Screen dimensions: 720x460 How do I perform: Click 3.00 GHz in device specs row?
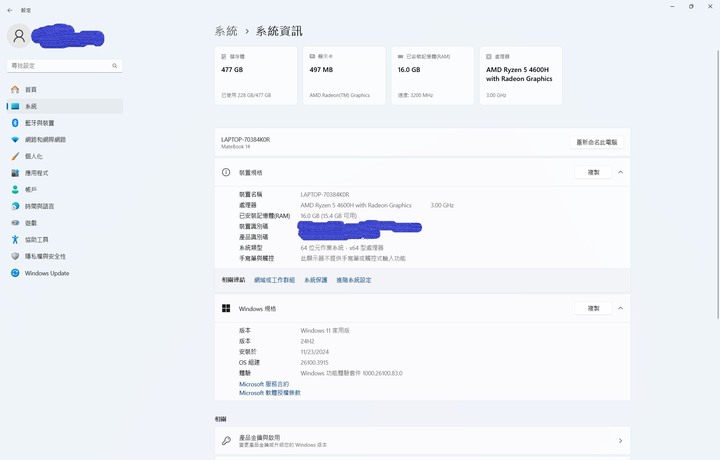[442, 205]
